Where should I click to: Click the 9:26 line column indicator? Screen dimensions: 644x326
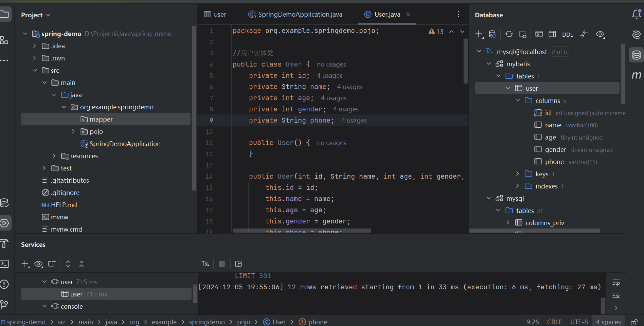533,322
